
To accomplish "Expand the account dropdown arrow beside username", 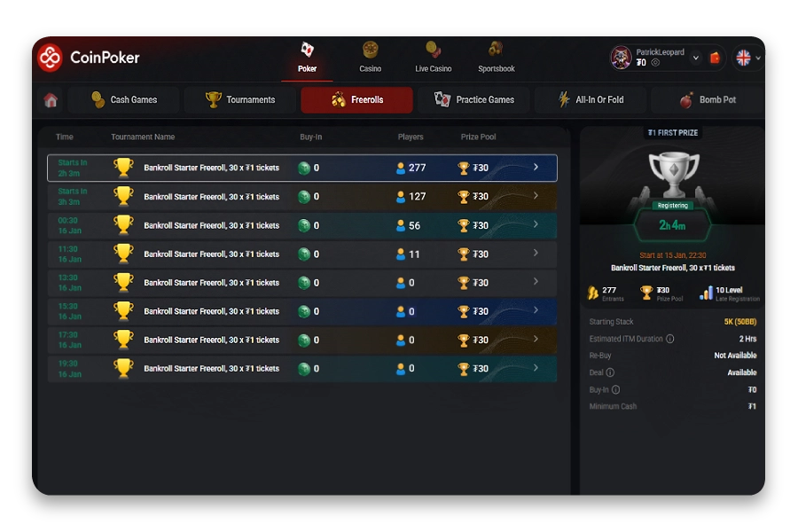I will click(x=695, y=58).
